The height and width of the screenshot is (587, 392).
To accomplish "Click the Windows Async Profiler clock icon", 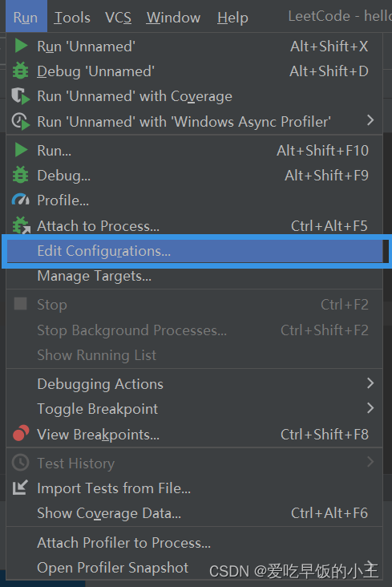I will (x=21, y=122).
